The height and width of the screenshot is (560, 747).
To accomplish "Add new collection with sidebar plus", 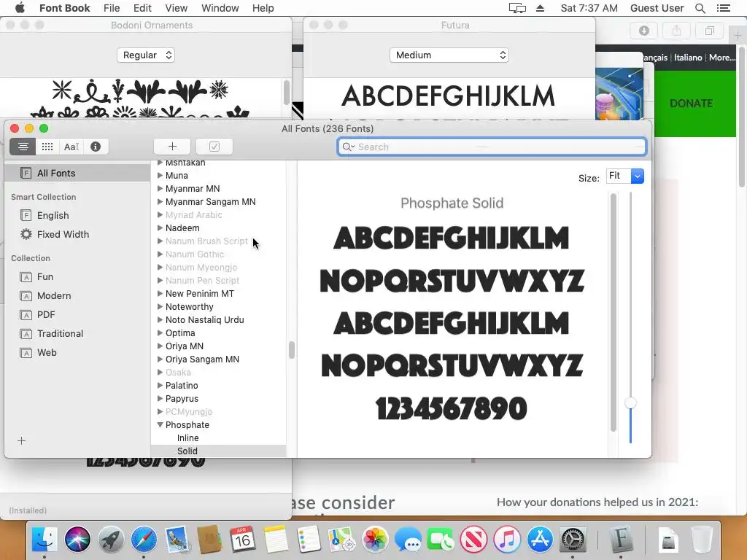I will [x=21, y=441].
